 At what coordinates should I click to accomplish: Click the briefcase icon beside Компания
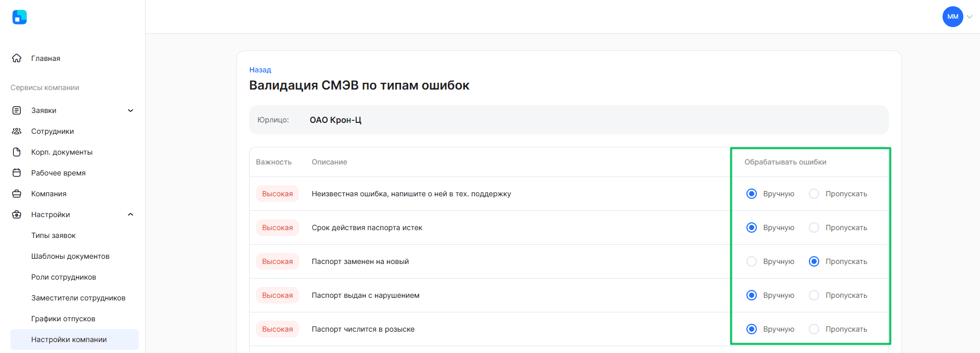[17, 194]
